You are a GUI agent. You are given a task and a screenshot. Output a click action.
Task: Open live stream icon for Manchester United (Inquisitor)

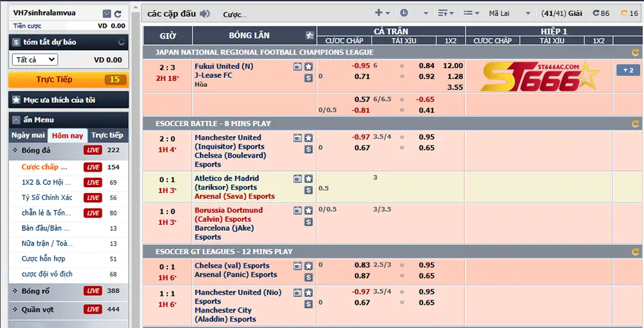(298, 138)
